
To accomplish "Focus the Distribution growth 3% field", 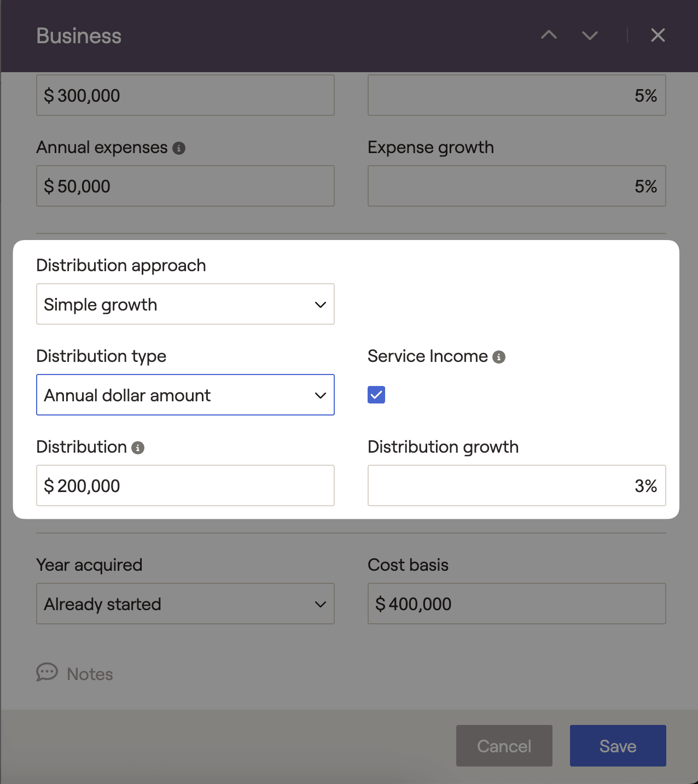I will 516,485.
